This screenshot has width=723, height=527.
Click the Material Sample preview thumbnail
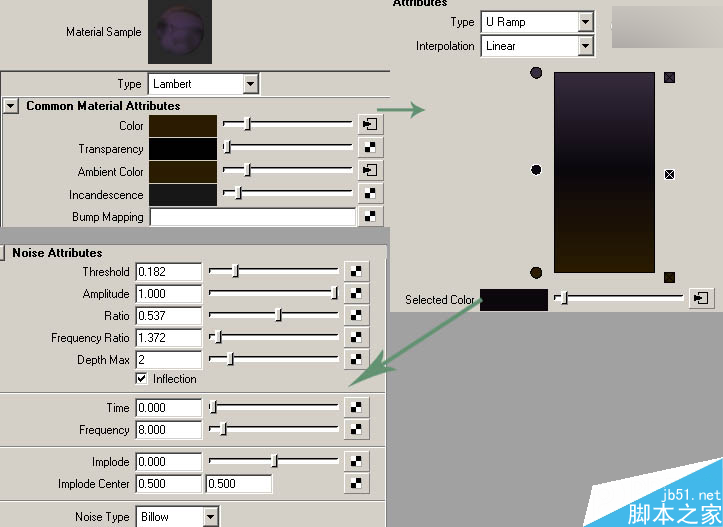pos(180,31)
